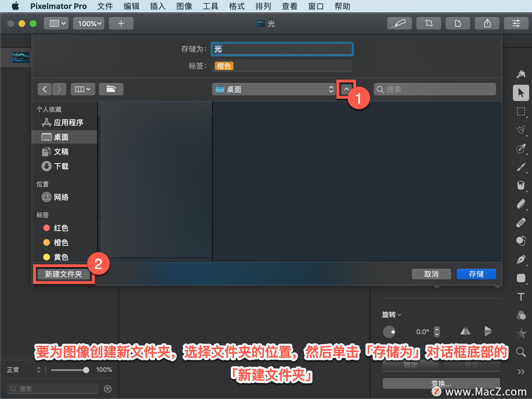Select the Rectangular Selection tool
Viewport: 532px width, 399px height.
pyautogui.click(x=521, y=111)
